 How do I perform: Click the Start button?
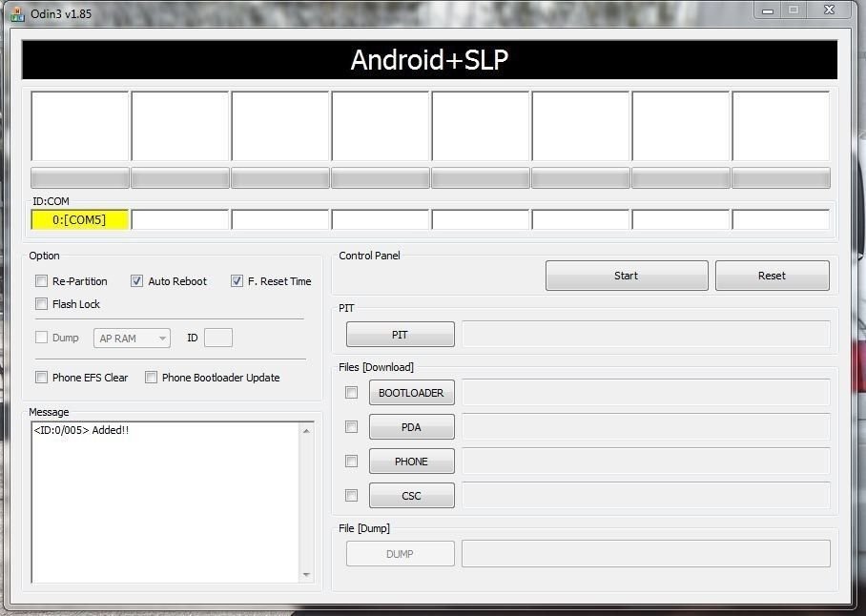pos(627,276)
